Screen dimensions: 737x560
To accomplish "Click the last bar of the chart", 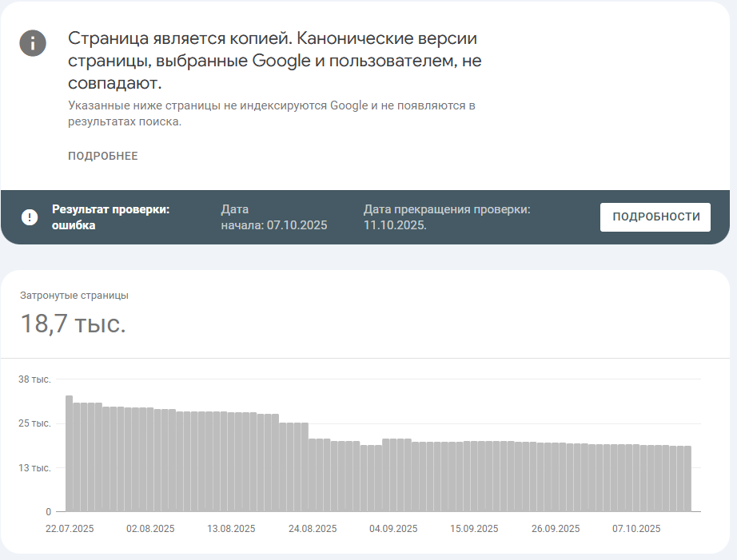I will click(687, 478).
